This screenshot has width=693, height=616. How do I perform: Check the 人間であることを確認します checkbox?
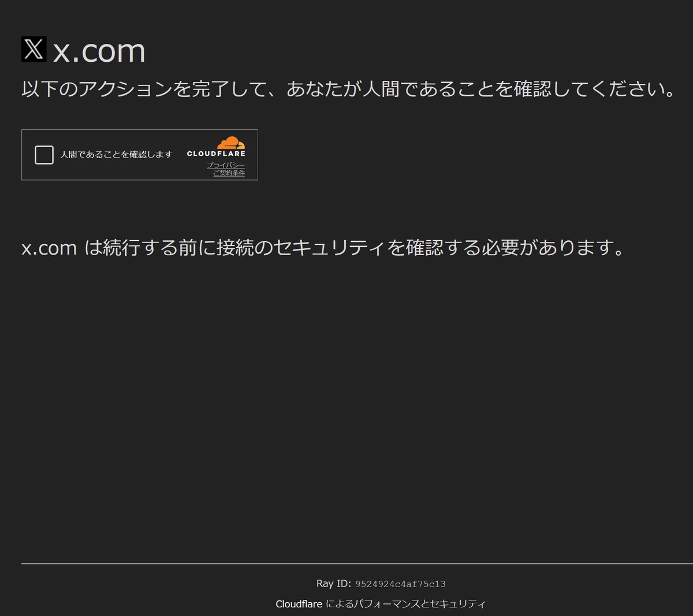44,155
